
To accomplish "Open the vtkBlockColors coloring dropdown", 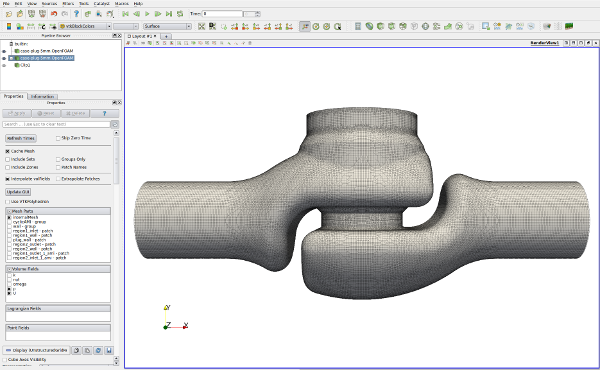I will (85, 26).
